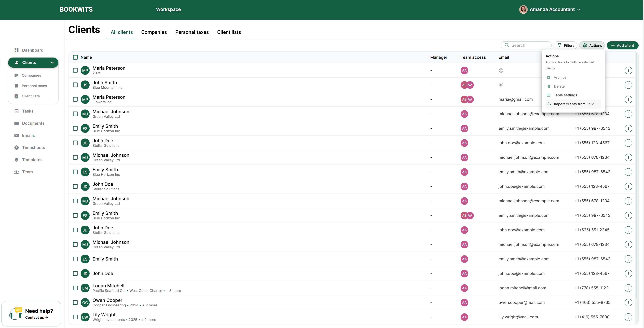This screenshot has height=328, width=644.
Task: Check Lily Wright's row checkbox
Action: 75,317
